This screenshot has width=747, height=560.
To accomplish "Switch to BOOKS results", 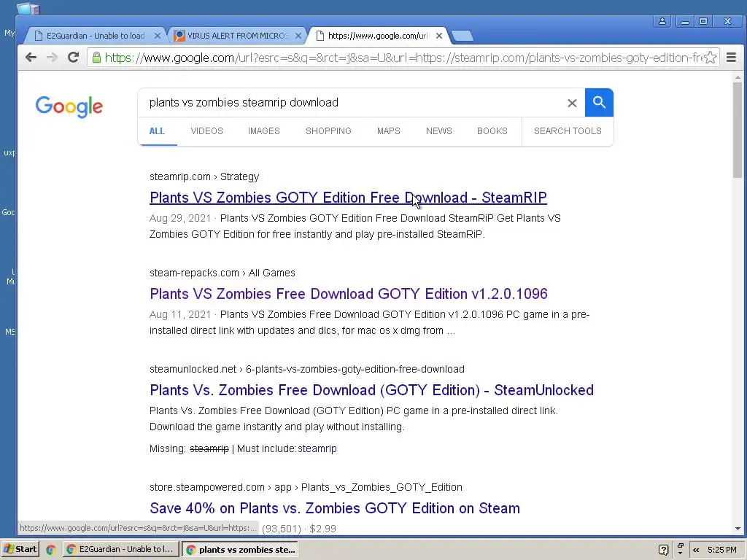I will pos(492,131).
